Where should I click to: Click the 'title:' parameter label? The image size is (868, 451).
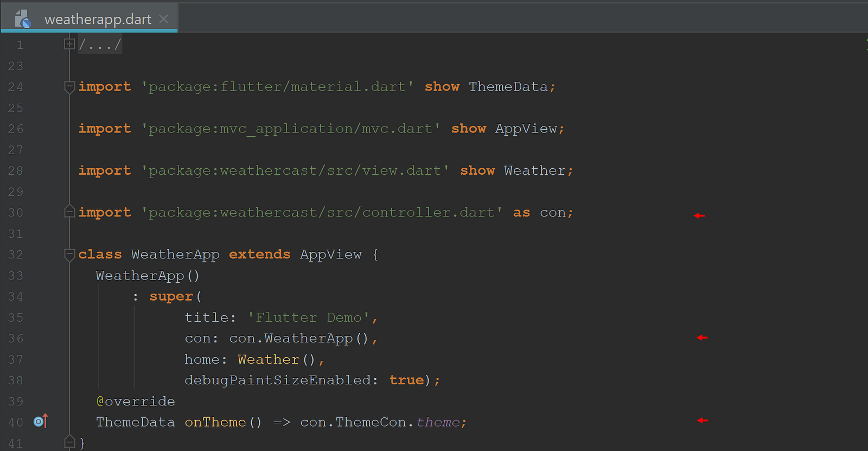coord(210,317)
